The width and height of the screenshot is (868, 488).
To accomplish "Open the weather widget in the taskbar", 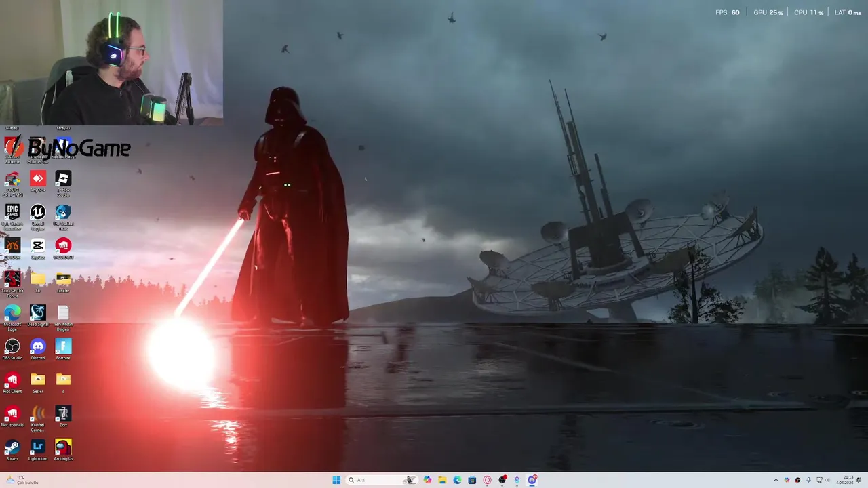I will click(x=24, y=480).
